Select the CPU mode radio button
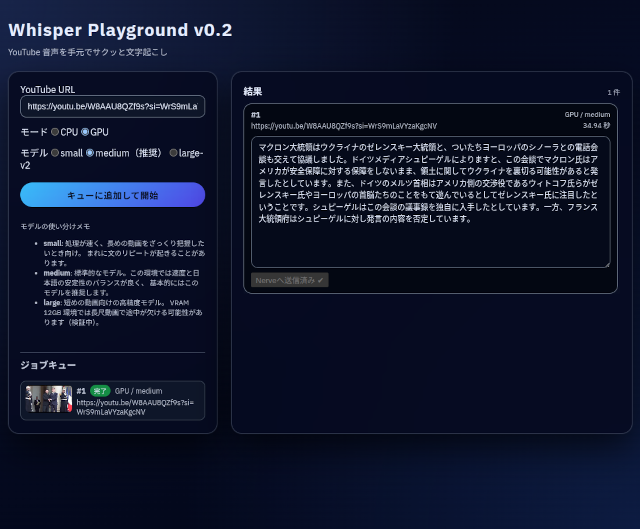The width and height of the screenshot is (640, 529). point(55,132)
